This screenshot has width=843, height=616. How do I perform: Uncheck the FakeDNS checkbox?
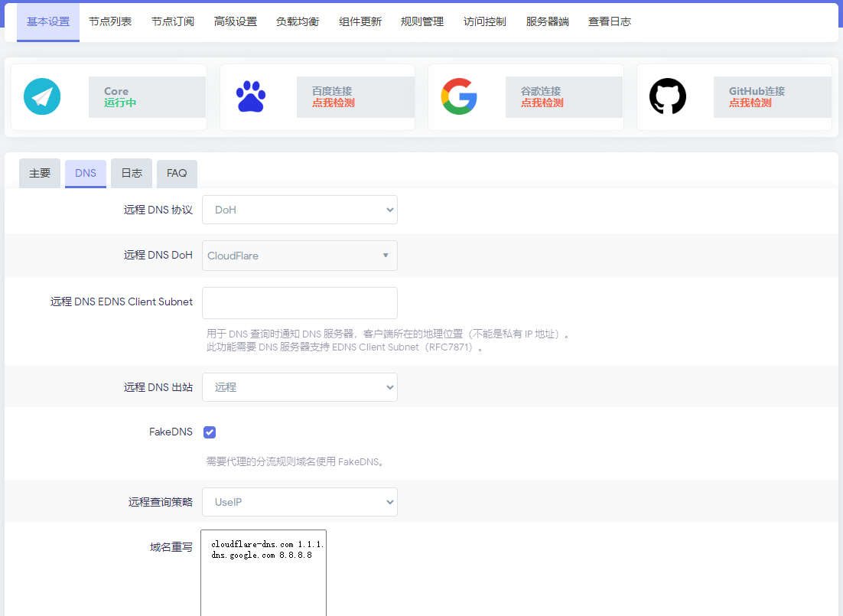[x=210, y=432]
